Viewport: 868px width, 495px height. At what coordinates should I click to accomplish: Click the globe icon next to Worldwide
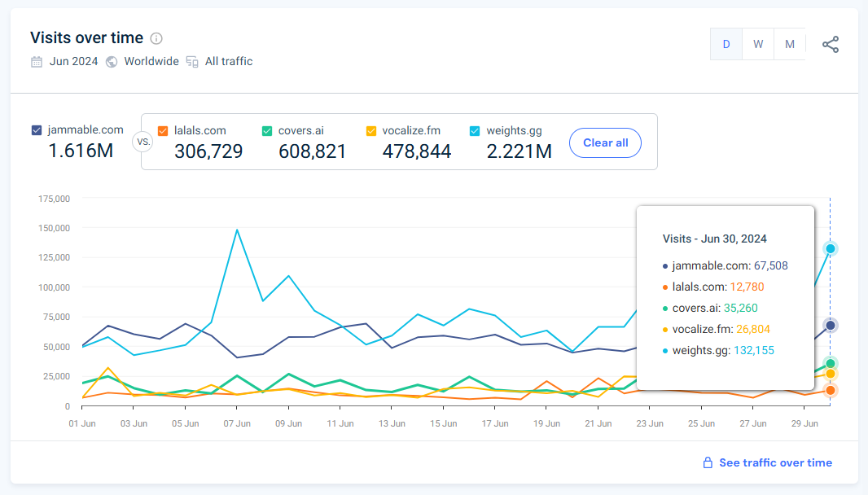coord(112,61)
